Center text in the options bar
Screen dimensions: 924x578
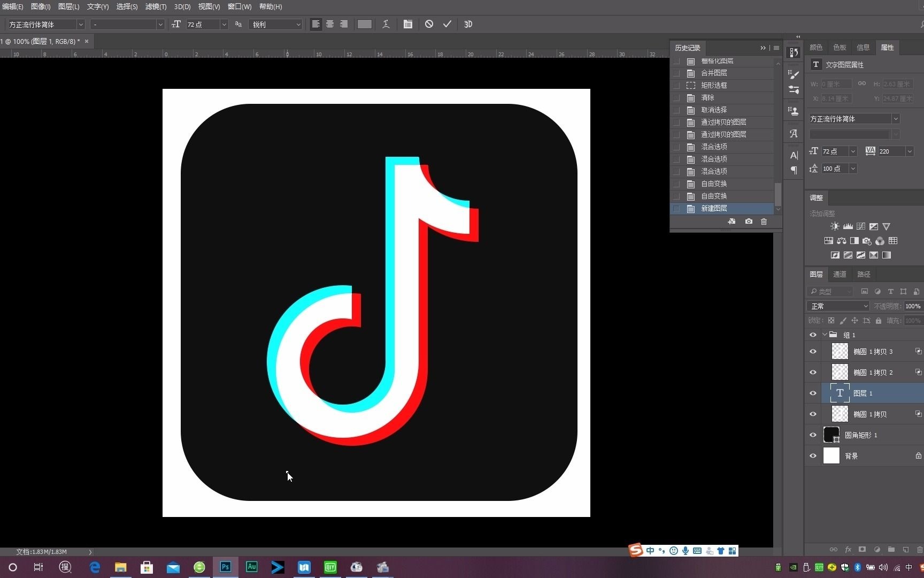click(330, 24)
